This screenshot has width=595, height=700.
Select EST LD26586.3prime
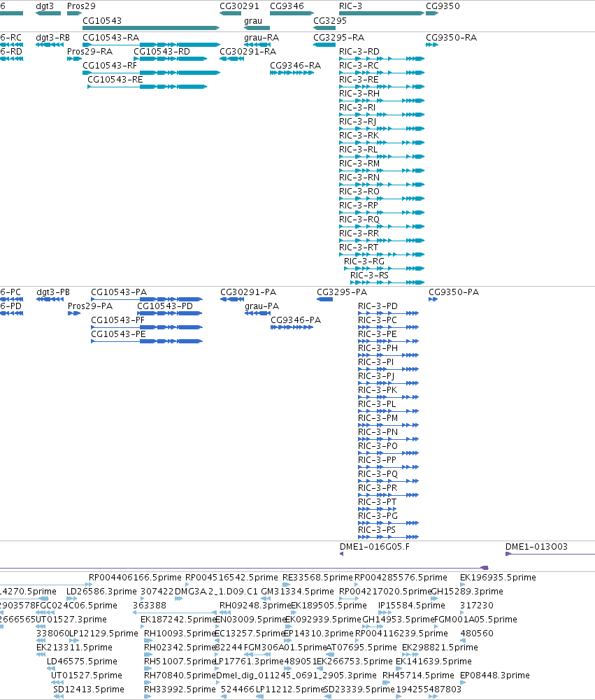pyautogui.click(x=72, y=598)
